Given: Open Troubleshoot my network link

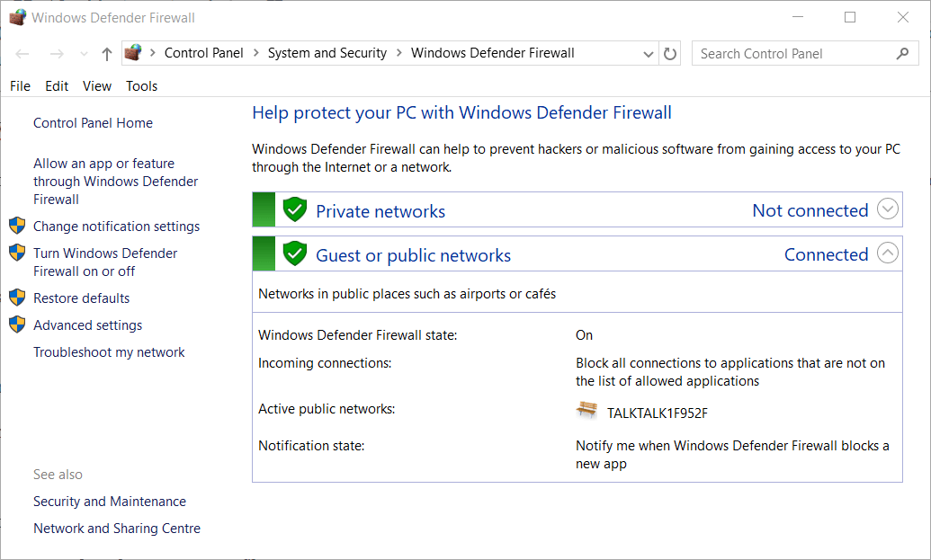Looking at the screenshot, I should (109, 351).
